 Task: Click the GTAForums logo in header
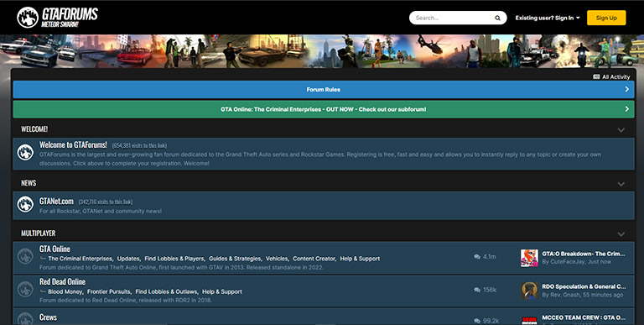pyautogui.click(x=58, y=18)
